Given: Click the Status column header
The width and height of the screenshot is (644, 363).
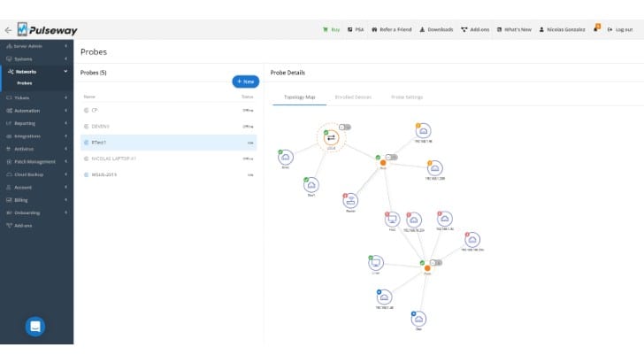Looking at the screenshot, I should pos(248,97).
